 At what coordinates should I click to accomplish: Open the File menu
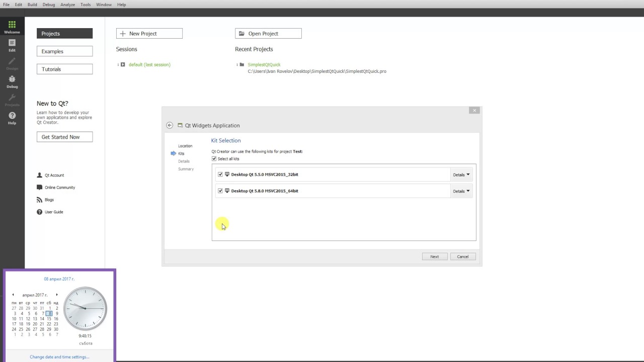pos(6,5)
